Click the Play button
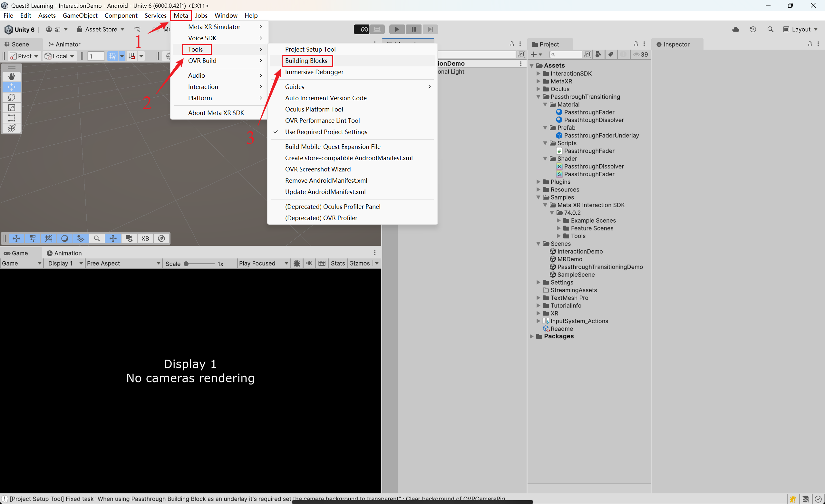825x504 pixels. [396, 29]
